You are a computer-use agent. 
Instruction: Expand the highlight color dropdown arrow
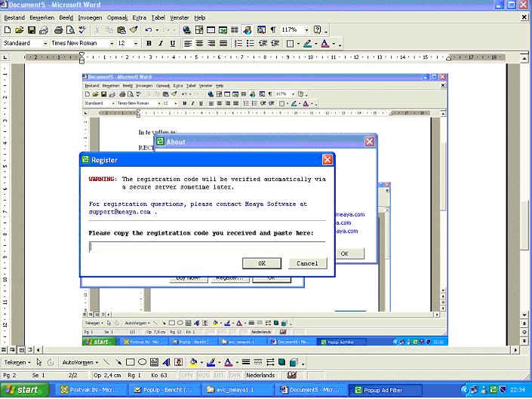316,44
